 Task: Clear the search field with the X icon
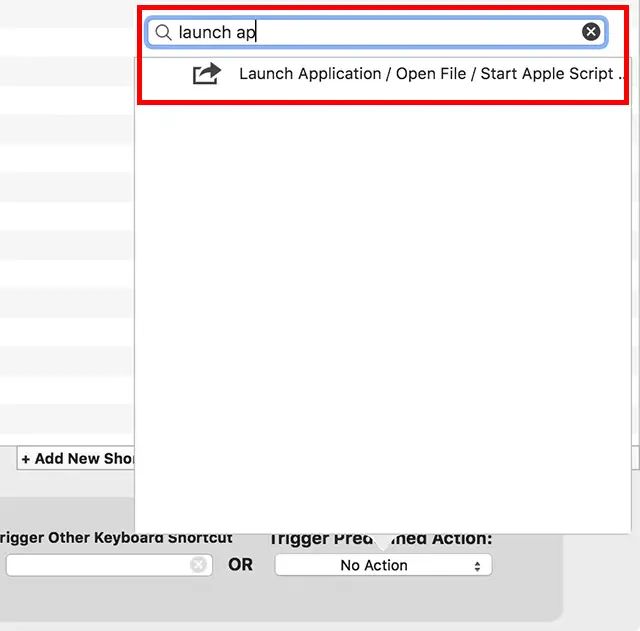click(591, 32)
